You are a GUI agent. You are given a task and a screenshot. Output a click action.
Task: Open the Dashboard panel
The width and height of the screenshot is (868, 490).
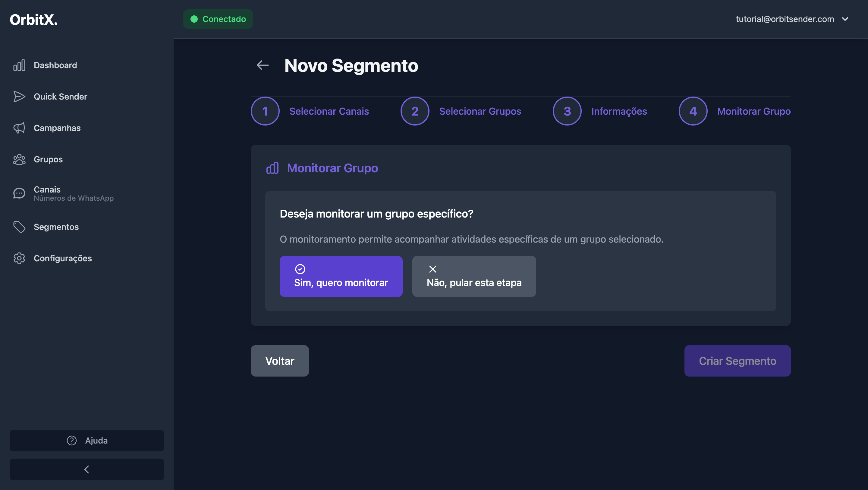[55, 65]
